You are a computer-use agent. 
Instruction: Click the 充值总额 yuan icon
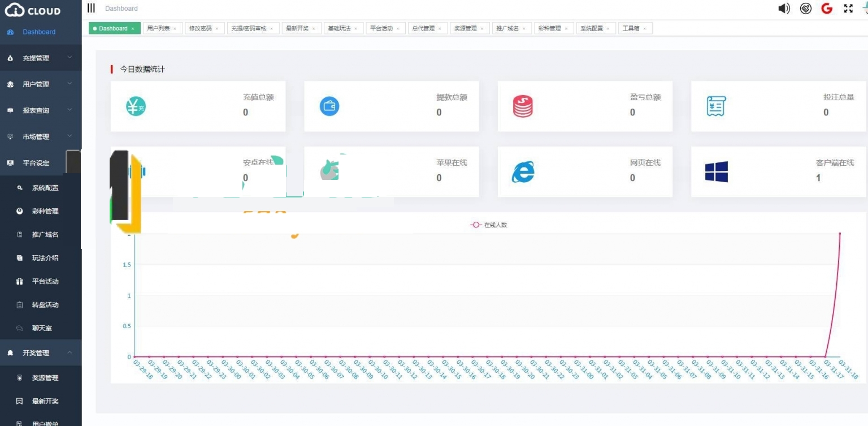136,106
